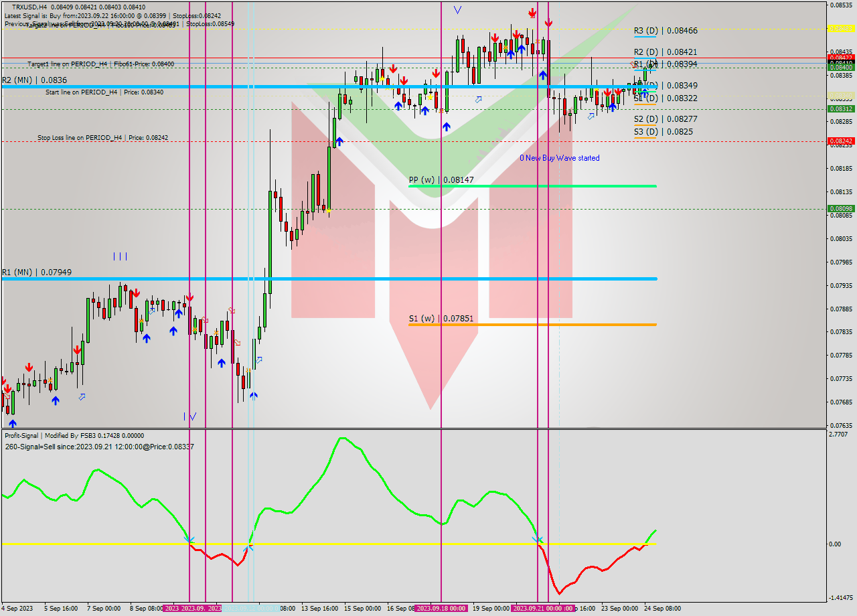Image resolution: width=857 pixels, height=616 pixels.
Task: Click the cyan cross marker on oscillator near 09.21
Action: click(537, 539)
